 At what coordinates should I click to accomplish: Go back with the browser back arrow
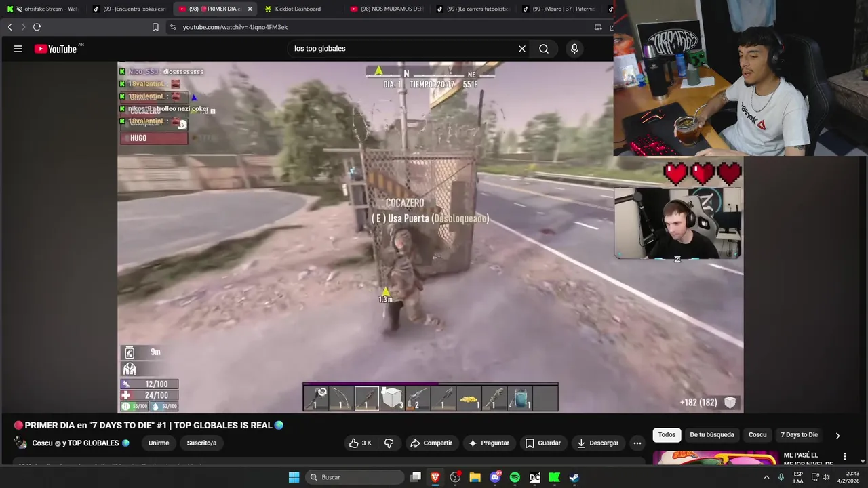[x=10, y=27]
